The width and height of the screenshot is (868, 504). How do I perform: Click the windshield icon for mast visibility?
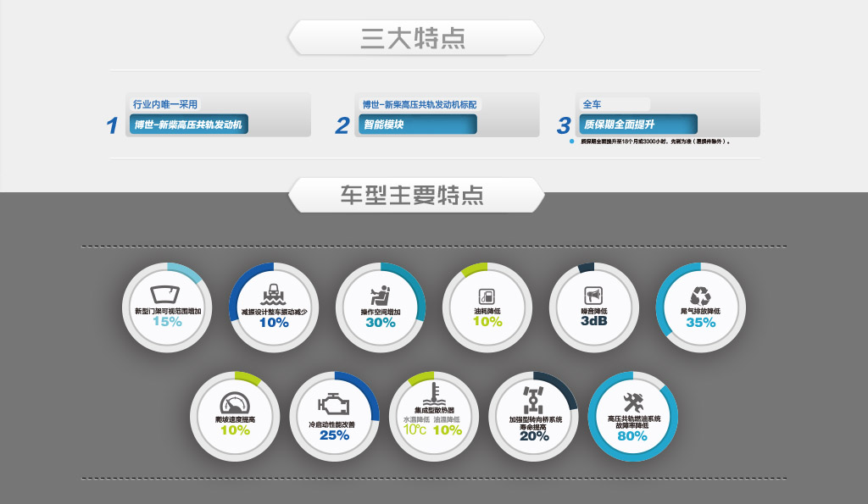pyautogui.click(x=166, y=295)
